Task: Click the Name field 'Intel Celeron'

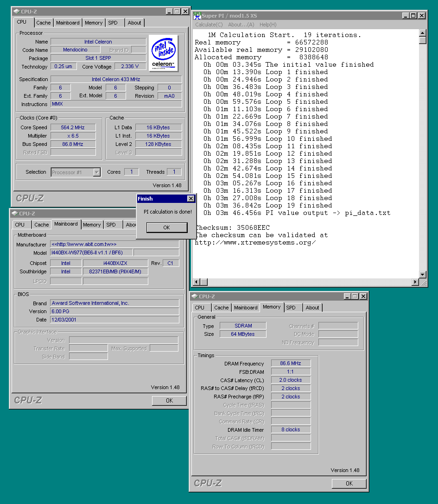Action: coord(98,42)
